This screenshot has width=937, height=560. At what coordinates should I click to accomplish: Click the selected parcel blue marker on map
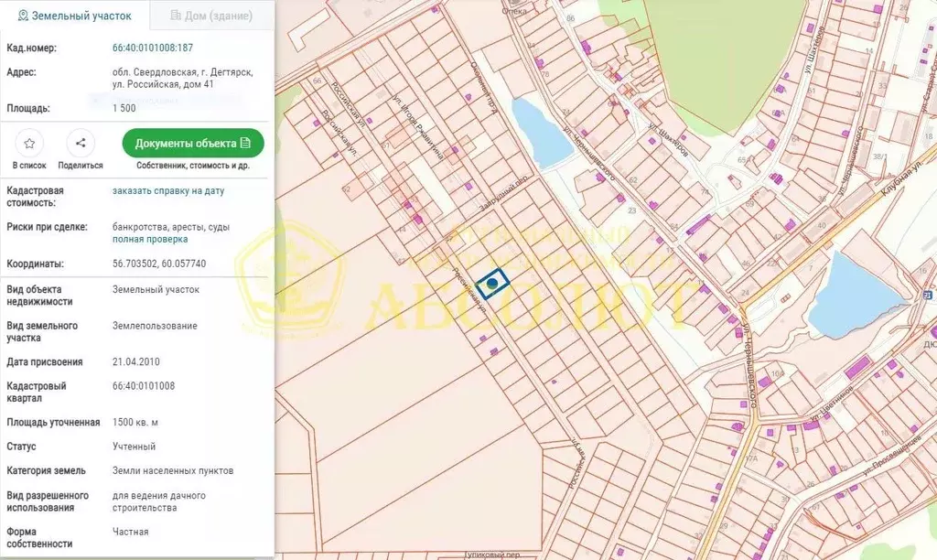491,284
